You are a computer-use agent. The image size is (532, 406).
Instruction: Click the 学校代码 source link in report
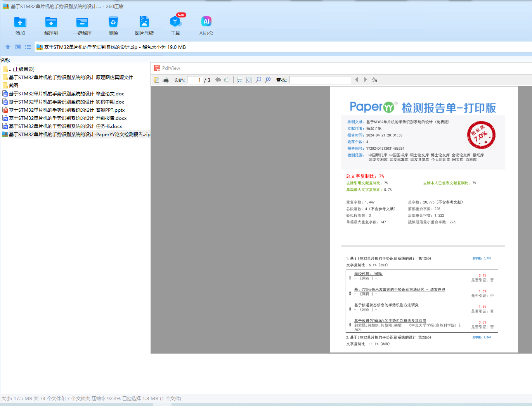(x=368, y=274)
